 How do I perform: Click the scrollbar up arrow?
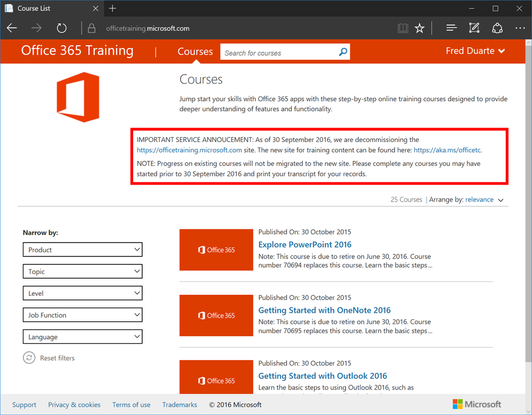pyautogui.click(x=528, y=43)
